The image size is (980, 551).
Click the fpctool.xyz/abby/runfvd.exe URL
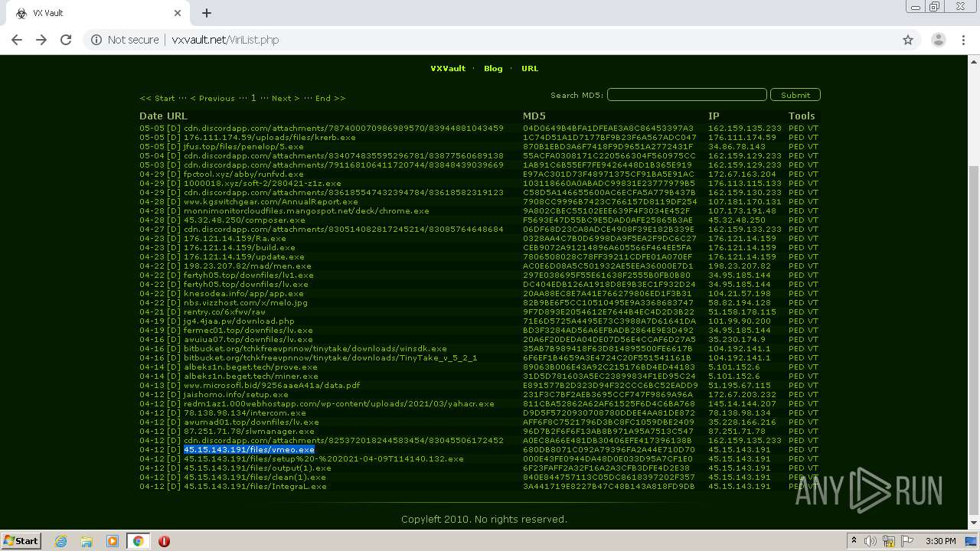tap(243, 174)
